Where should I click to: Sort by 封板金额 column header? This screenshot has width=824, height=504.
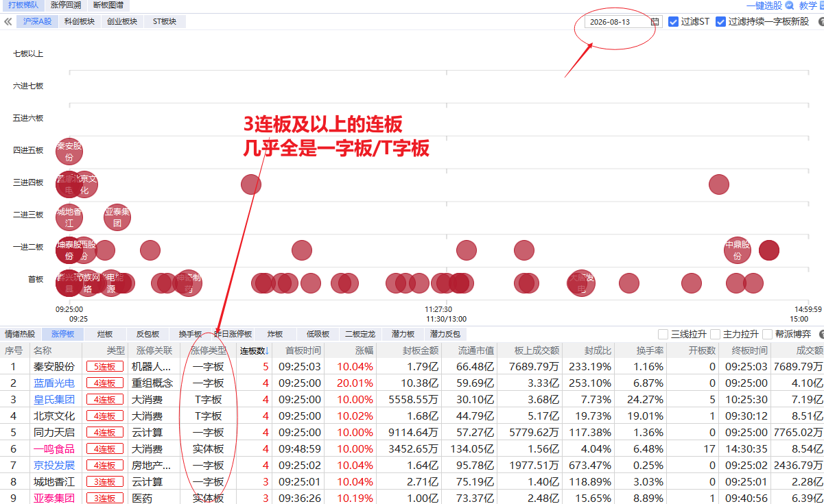[x=421, y=350]
